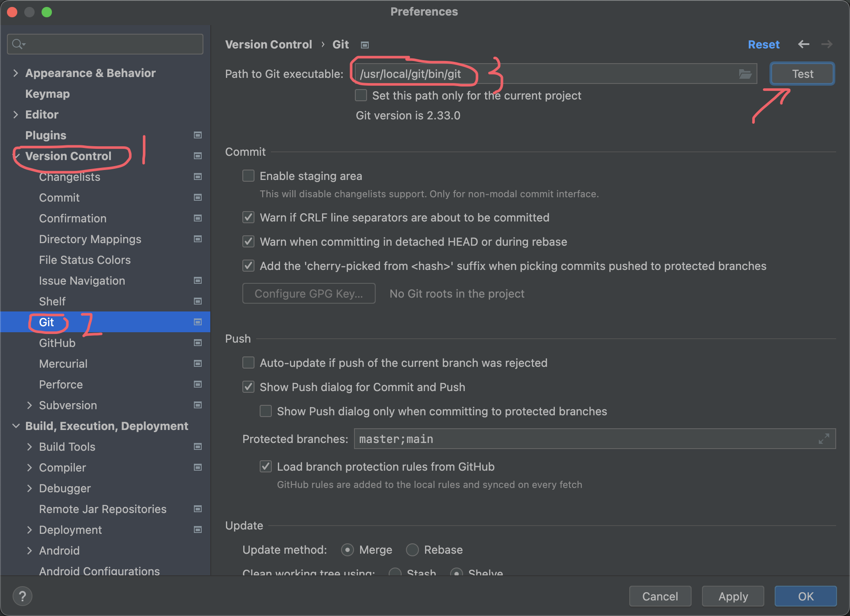Image resolution: width=850 pixels, height=616 pixels.
Task: Uncheck Warn when committing in detached HEAD
Action: pos(248,241)
